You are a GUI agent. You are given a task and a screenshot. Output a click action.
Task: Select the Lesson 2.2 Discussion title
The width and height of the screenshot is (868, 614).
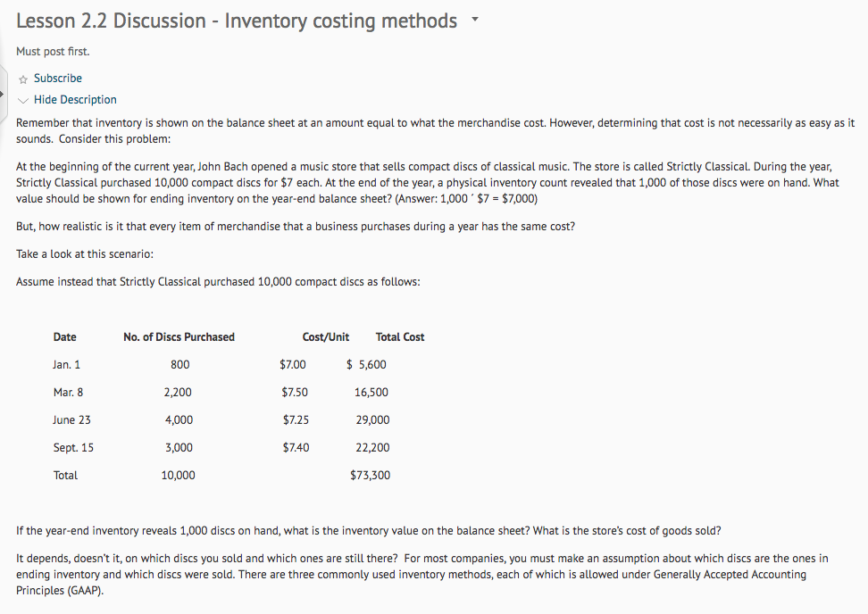[237, 20]
